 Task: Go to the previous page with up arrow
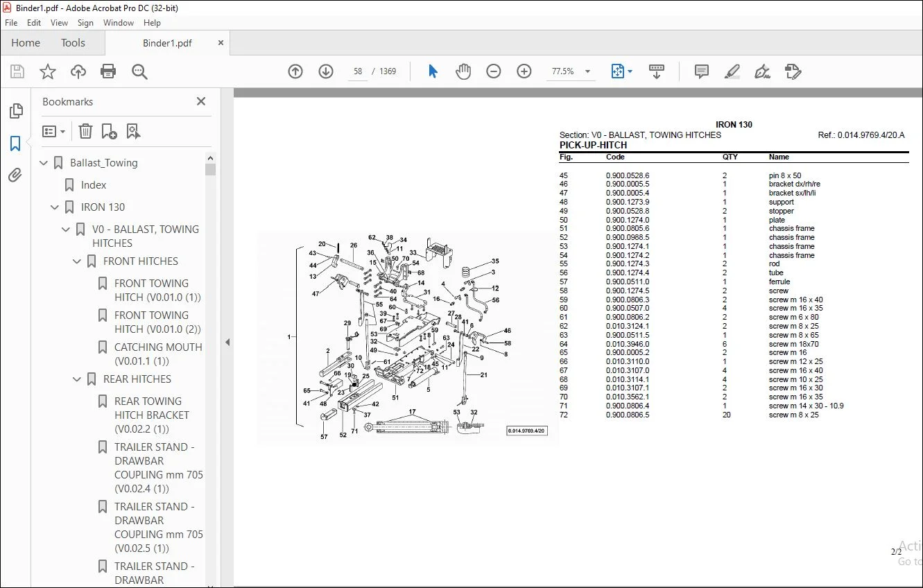tap(295, 71)
